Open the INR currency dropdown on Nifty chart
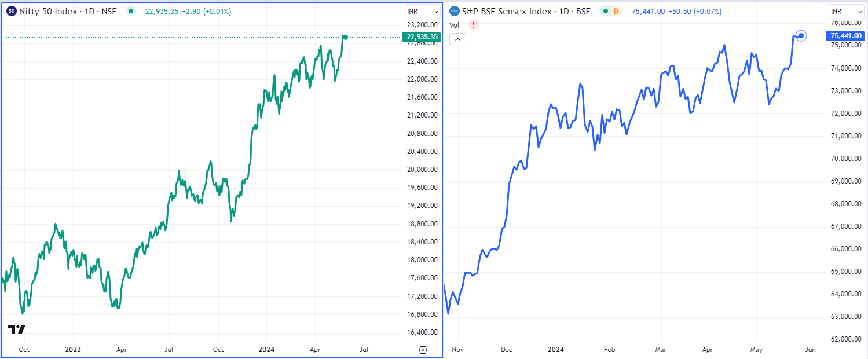The image size is (868, 359). (x=422, y=11)
